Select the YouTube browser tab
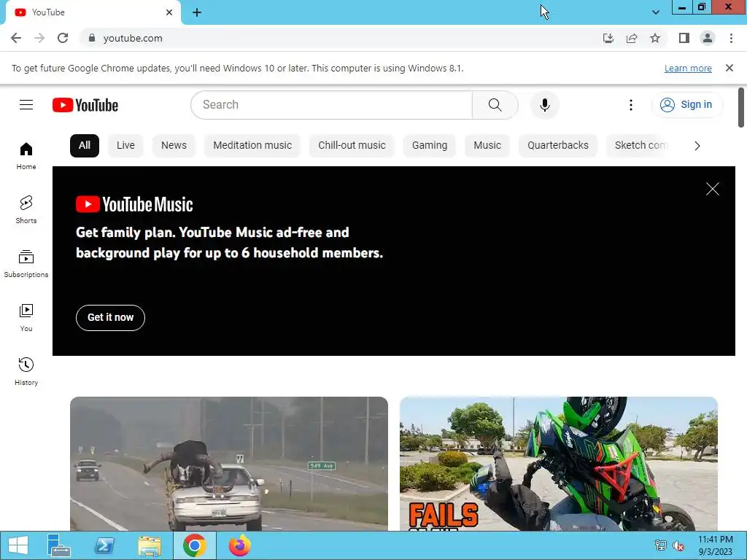Viewport: 747px width, 560px height. point(93,12)
